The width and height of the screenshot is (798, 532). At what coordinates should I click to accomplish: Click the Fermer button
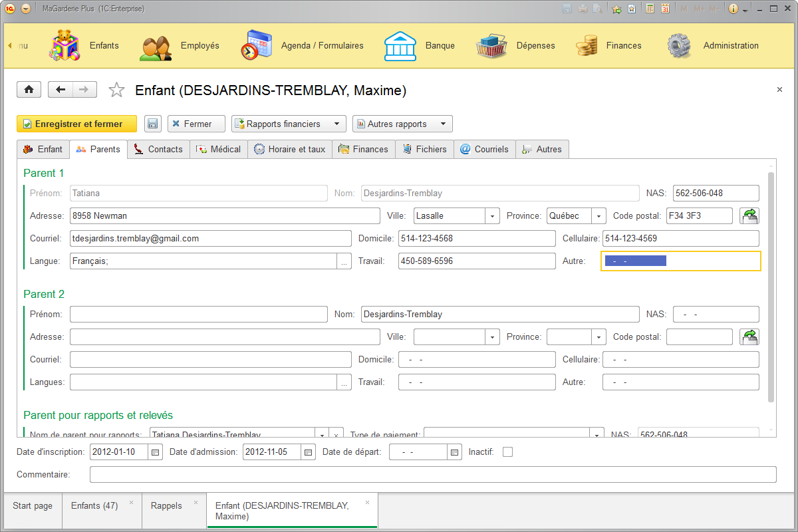coord(196,123)
